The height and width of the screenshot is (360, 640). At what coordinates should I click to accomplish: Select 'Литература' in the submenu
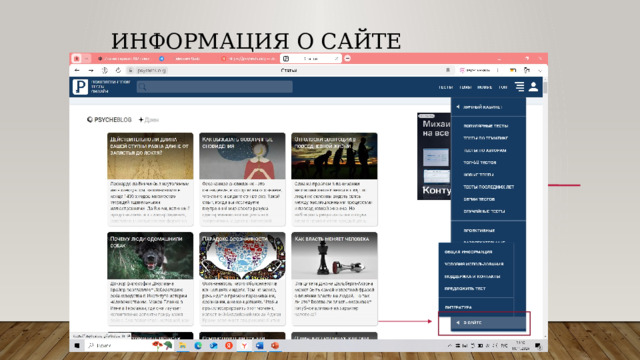tap(458, 307)
